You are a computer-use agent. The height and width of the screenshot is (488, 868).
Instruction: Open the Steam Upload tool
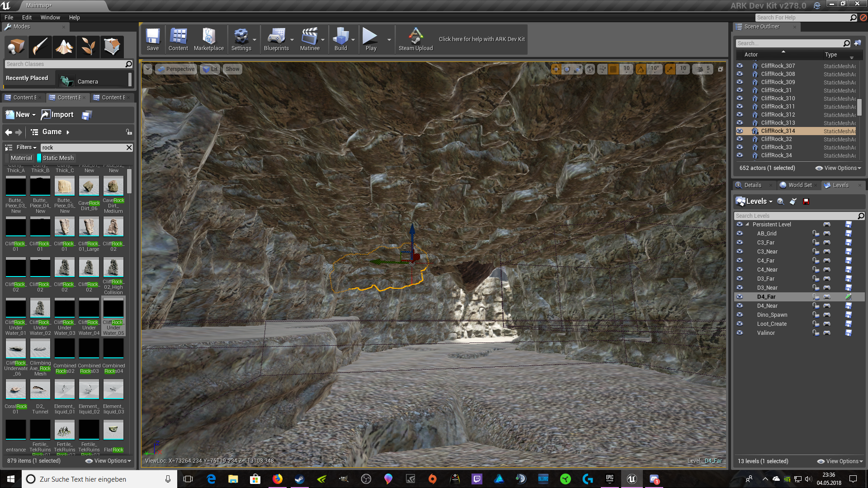click(416, 40)
